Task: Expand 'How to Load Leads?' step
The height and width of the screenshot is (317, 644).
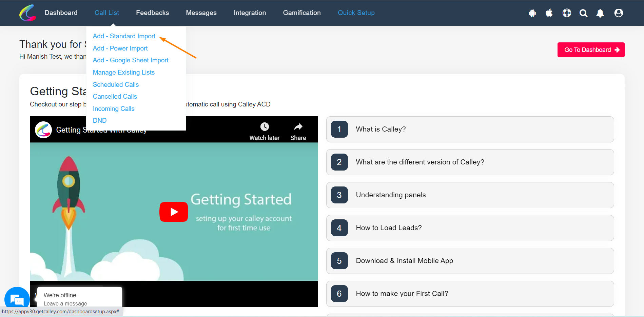Action: 470,228
